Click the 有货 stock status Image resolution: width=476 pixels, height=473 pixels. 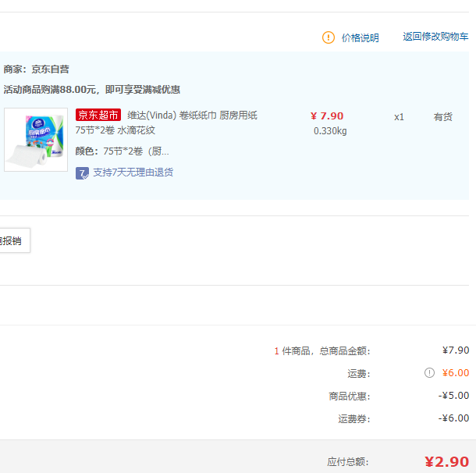[443, 117]
